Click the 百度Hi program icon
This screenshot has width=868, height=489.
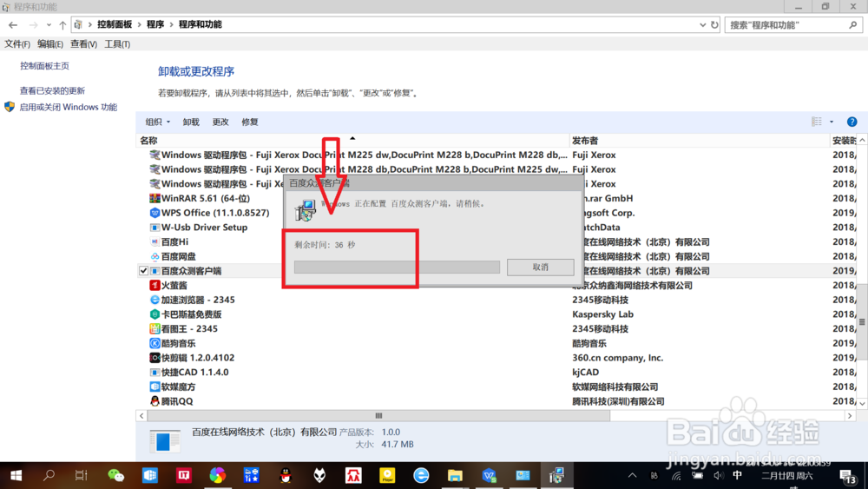[155, 242]
